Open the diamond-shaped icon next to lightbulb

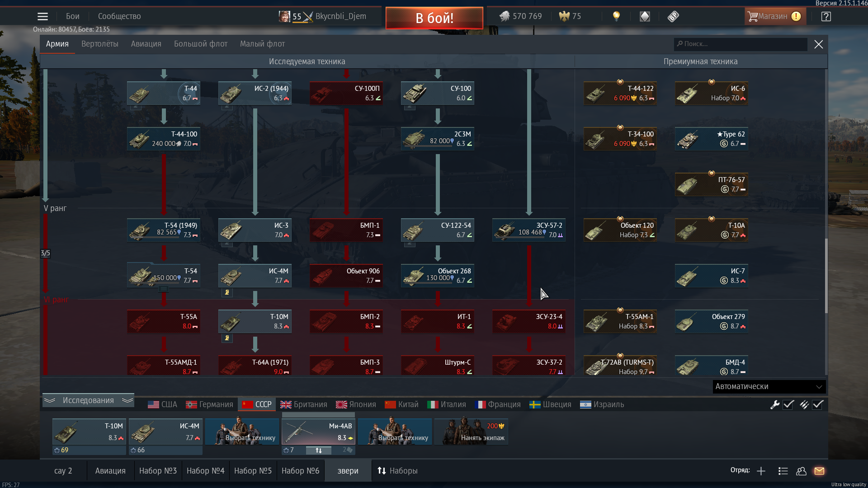coord(645,16)
